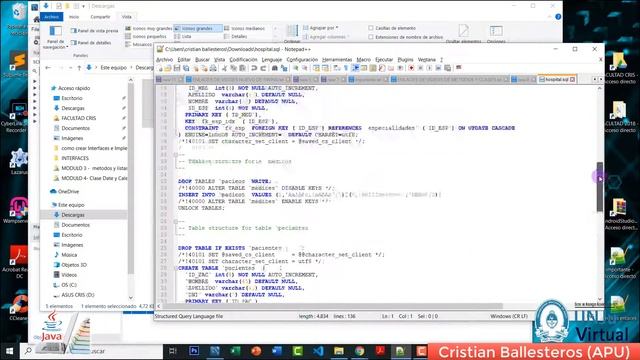Click the Photoshop icon on the taskbar

(x=194, y=351)
